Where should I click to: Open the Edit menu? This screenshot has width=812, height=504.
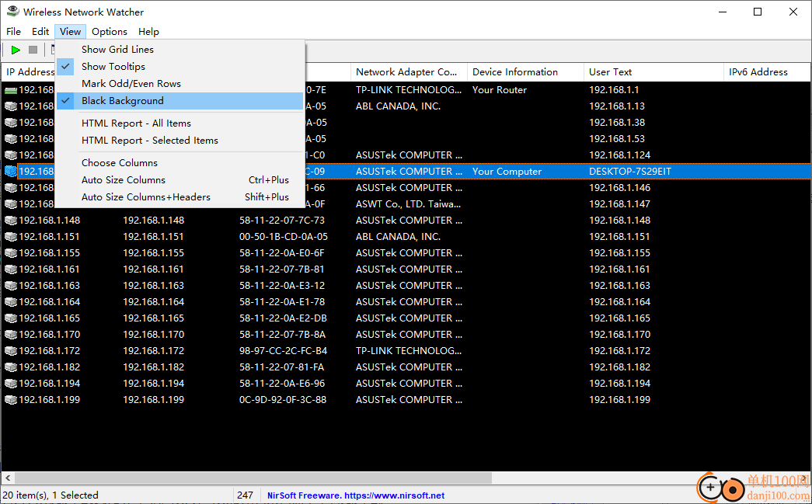pos(40,32)
